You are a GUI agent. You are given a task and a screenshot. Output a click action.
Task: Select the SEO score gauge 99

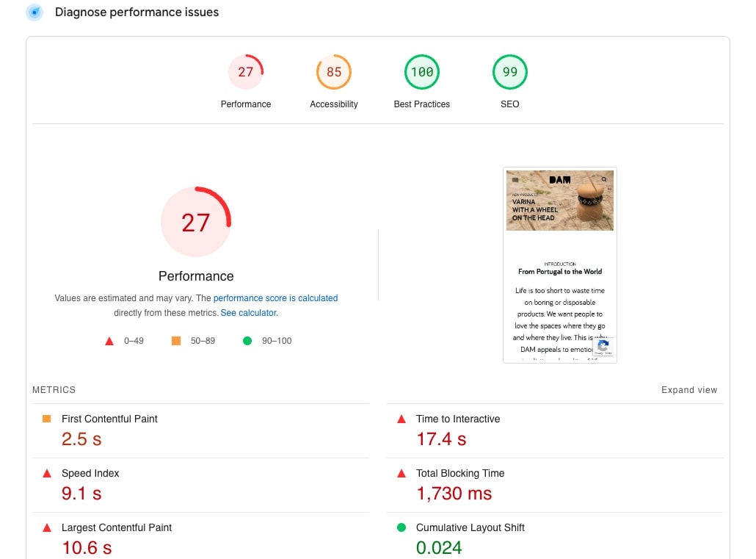510,72
